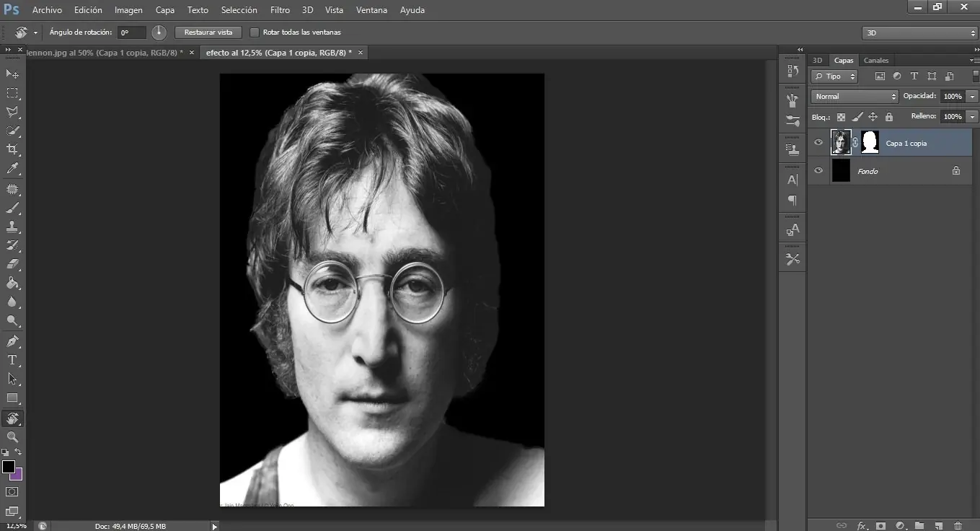Switch to the Canales tab
This screenshot has width=980, height=531.
pyautogui.click(x=876, y=61)
